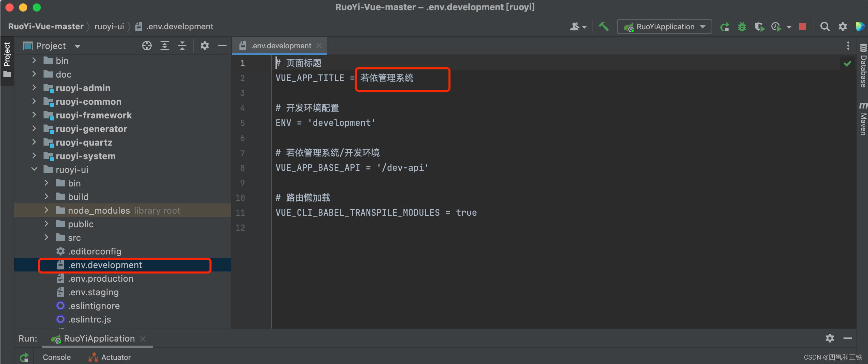Open Search Everywhere magnifier icon
The width and height of the screenshot is (868, 364).
825,27
